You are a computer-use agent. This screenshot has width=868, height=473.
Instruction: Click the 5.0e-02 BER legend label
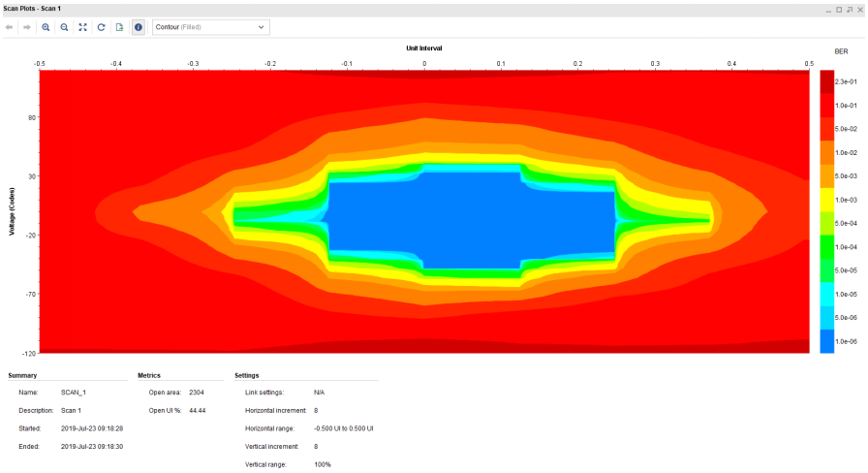pos(846,129)
